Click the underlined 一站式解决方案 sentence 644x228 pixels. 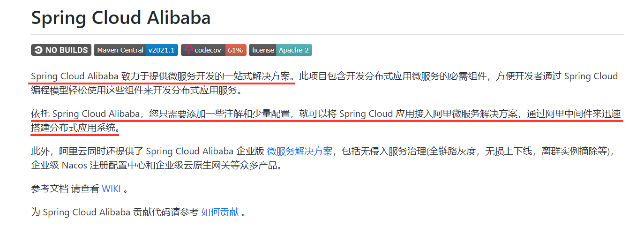coord(163,76)
